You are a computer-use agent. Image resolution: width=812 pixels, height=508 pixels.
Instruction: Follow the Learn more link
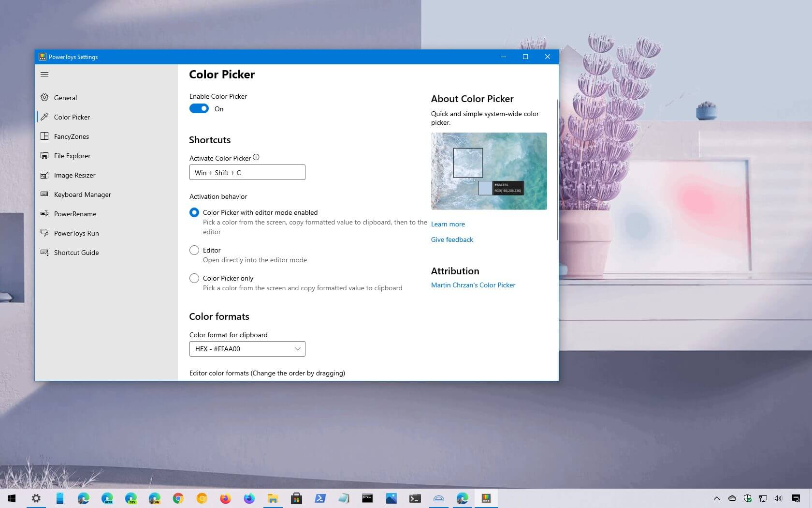click(x=448, y=224)
